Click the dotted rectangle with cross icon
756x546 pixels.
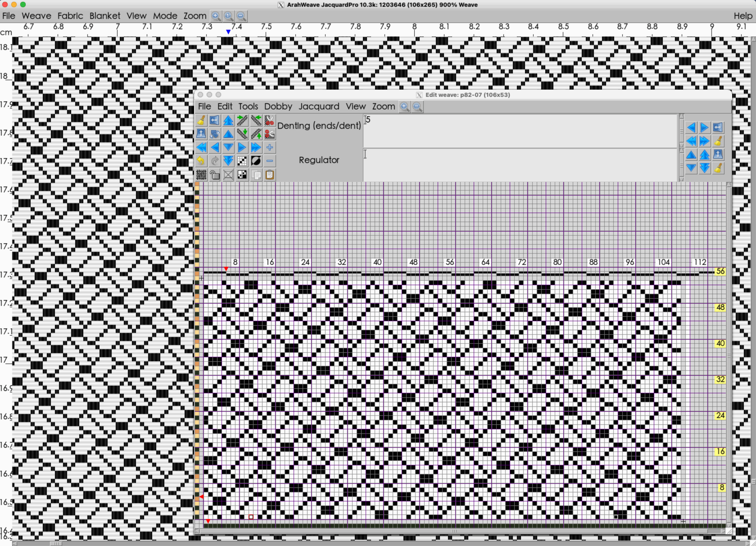coord(228,175)
